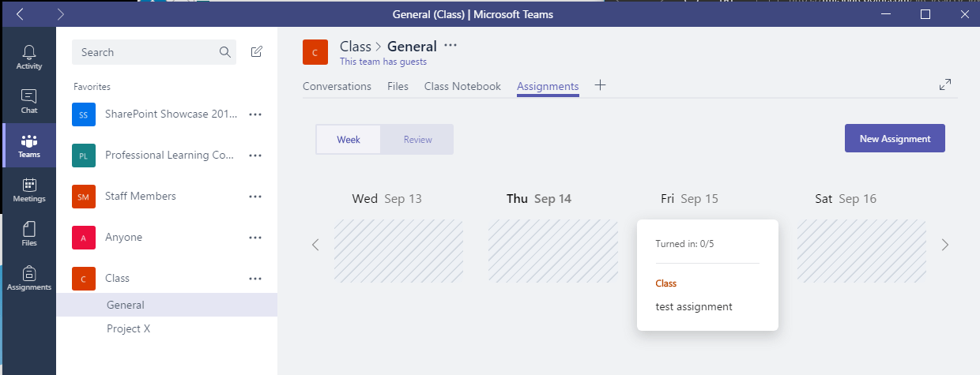Select SharePoint Showcase team
Image resolution: width=980 pixels, height=375 pixels.
[x=171, y=114]
